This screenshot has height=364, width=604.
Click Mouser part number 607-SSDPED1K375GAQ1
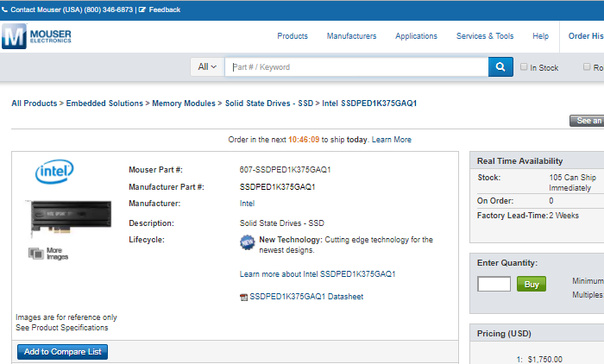click(285, 169)
